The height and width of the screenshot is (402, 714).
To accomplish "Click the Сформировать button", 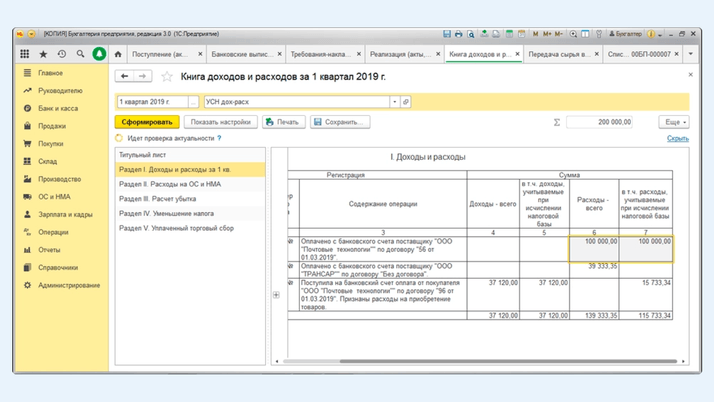I will 145,122.
